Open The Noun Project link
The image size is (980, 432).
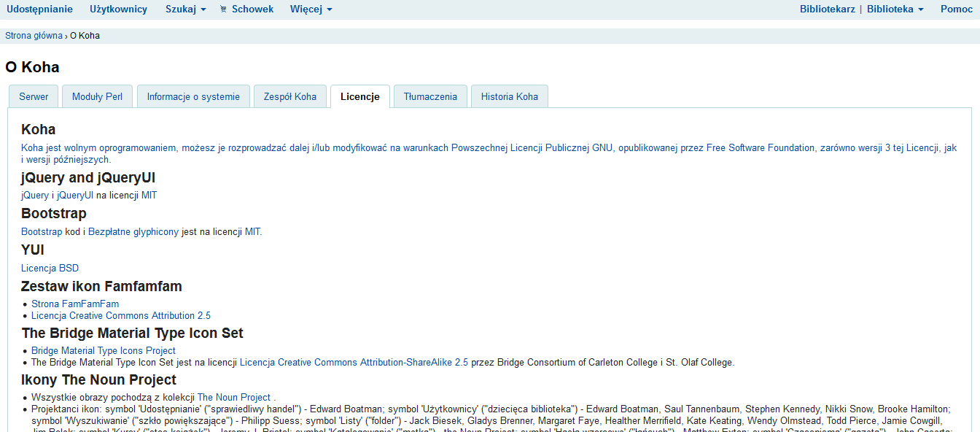tap(234, 398)
